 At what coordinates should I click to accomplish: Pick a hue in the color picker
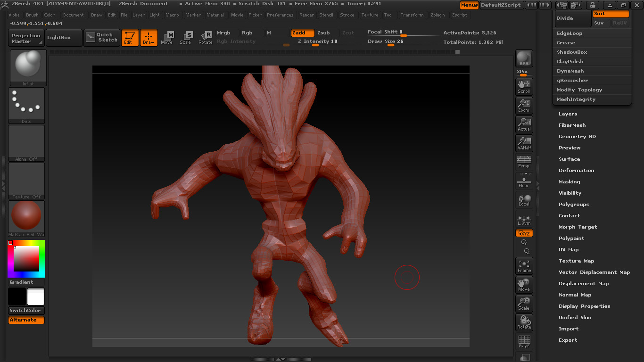tap(26, 259)
